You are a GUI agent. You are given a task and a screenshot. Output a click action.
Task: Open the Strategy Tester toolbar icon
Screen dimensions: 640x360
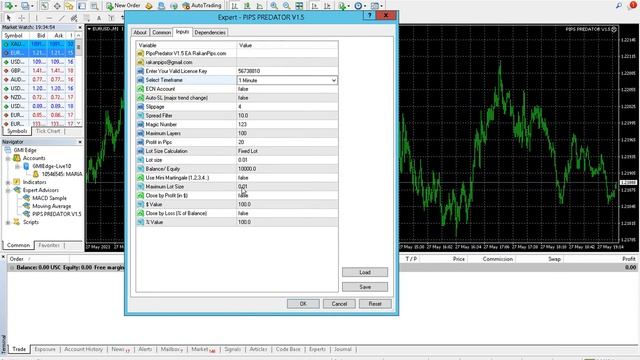(x=94, y=6)
